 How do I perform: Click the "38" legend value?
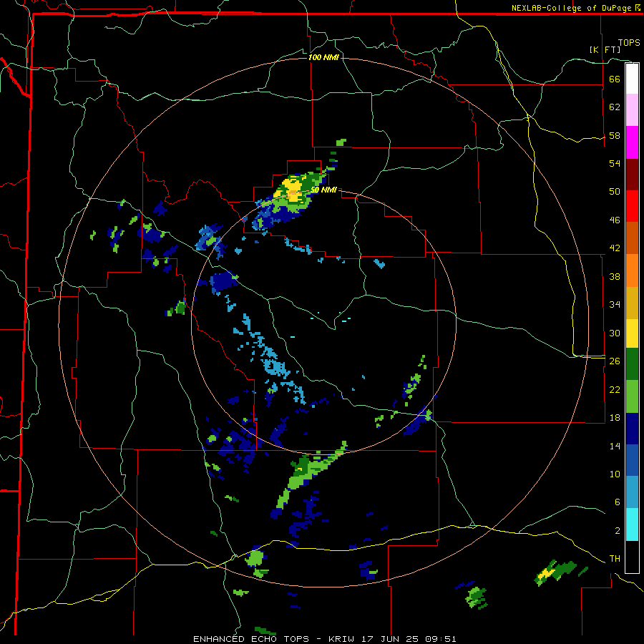tap(615, 276)
